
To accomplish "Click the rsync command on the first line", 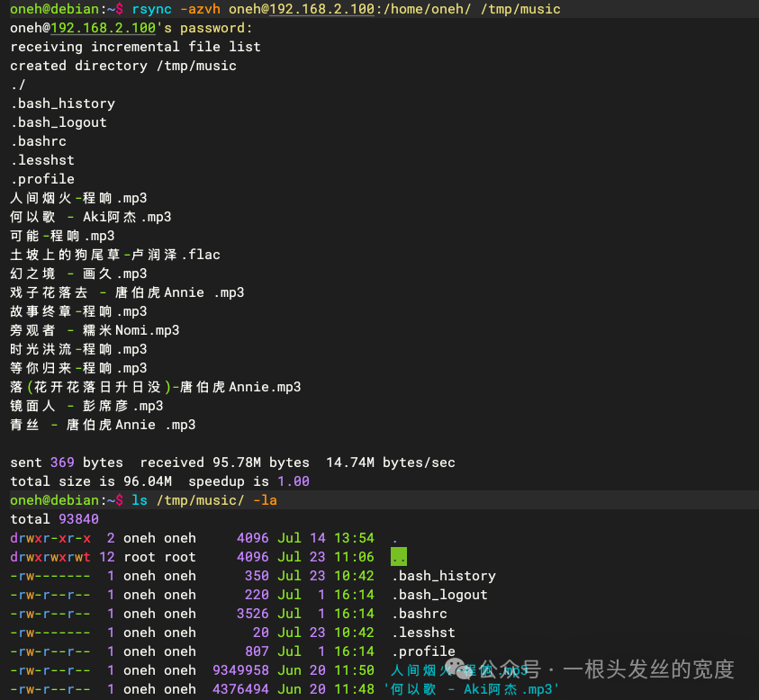I will click(x=149, y=9).
